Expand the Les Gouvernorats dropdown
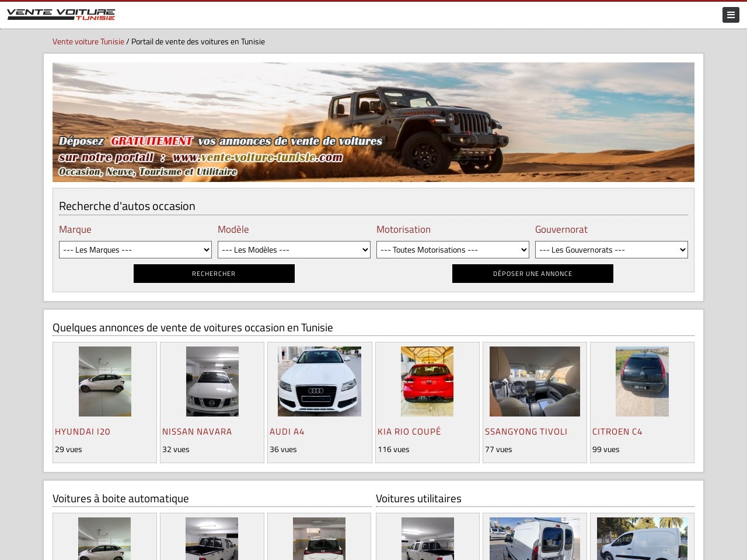The width and height of the screenshot is (747, 560). tap(612, 250)
